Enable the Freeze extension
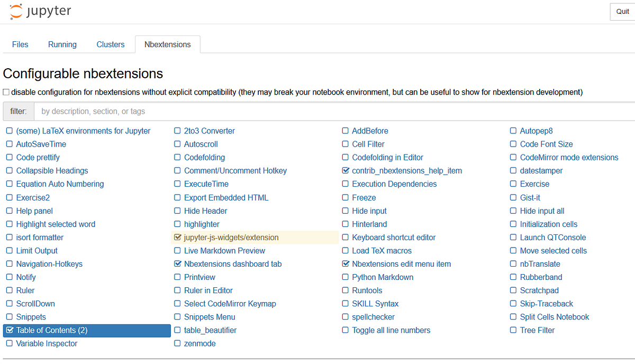Screen dimensions: 635x364 [345, 197]
